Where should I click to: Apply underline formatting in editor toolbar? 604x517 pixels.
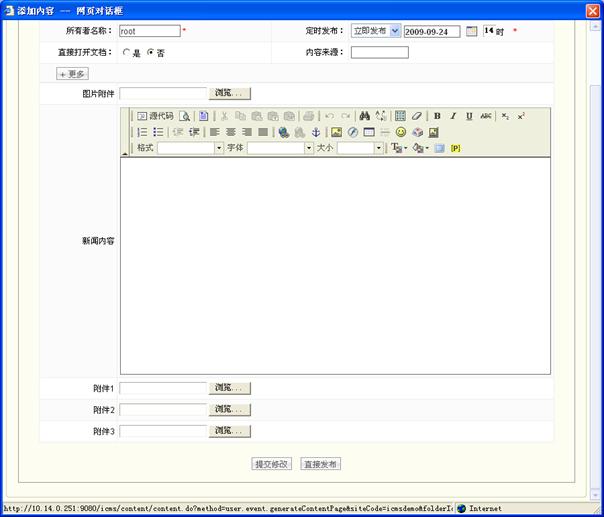click(468, 116)
